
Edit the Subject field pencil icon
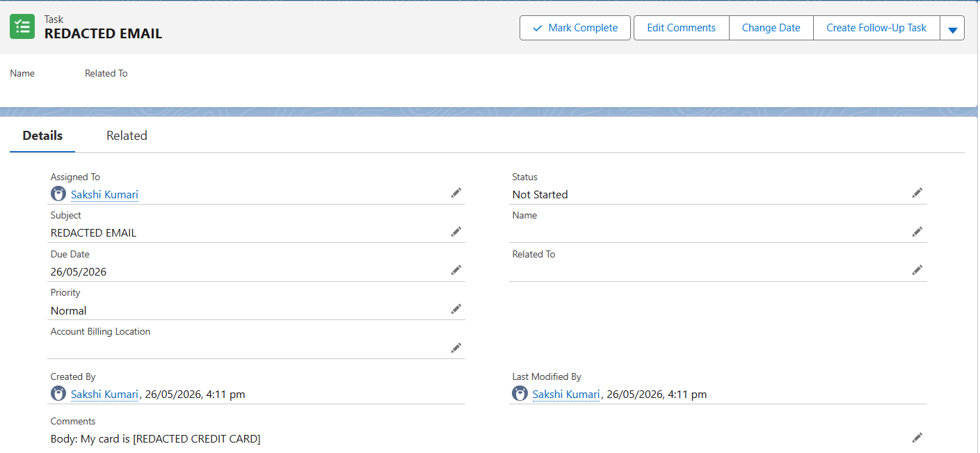tap(456, 232)
